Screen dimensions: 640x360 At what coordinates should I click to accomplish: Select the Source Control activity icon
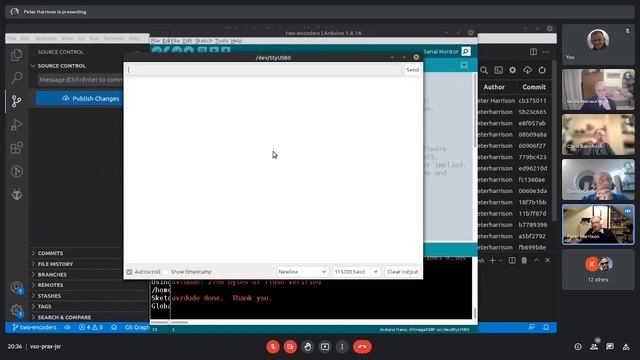[16, 101]
